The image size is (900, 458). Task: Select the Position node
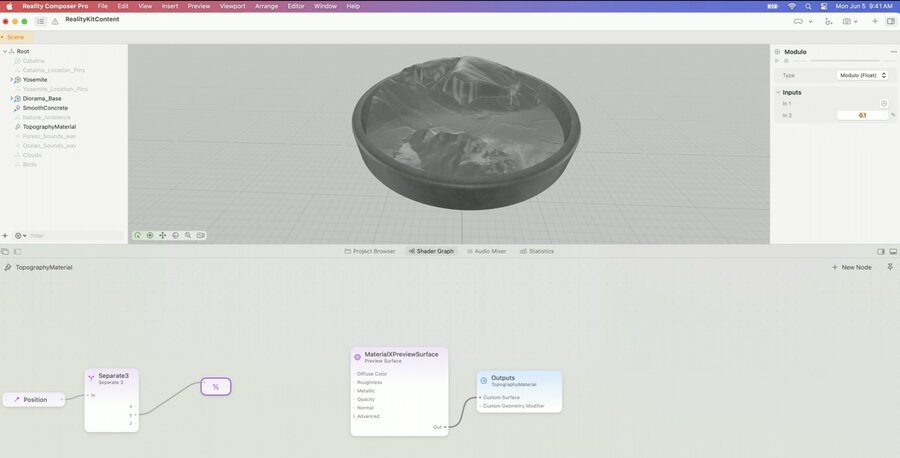coord(34,399)
